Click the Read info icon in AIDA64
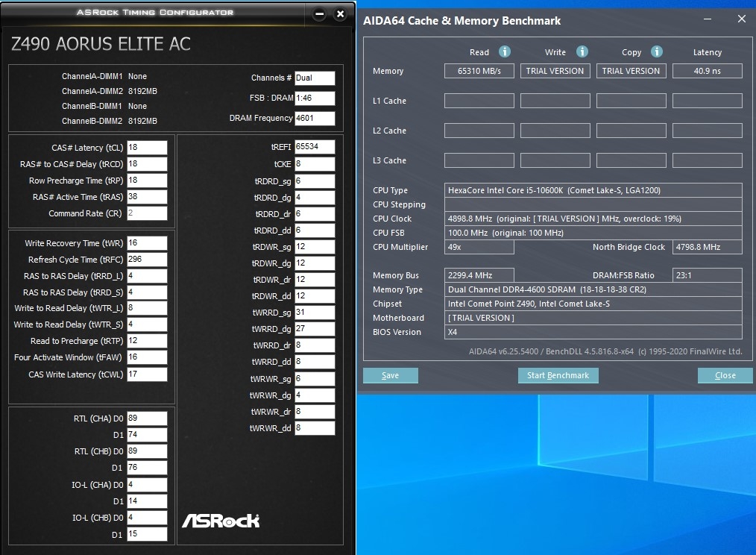The image size is (756, 555). pos(504,51)
